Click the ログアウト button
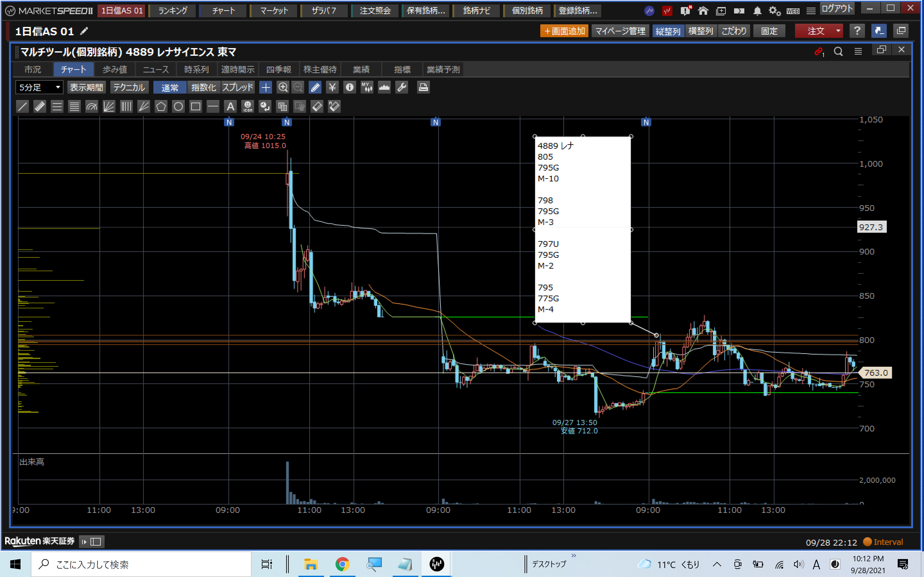This screenshot has height=577, width=924. [836, 9]
